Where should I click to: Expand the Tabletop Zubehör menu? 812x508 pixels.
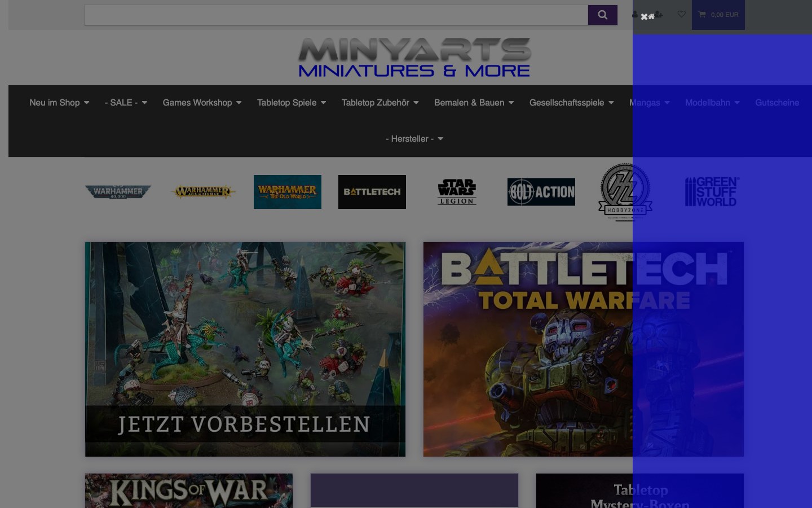tap(380, 103)
